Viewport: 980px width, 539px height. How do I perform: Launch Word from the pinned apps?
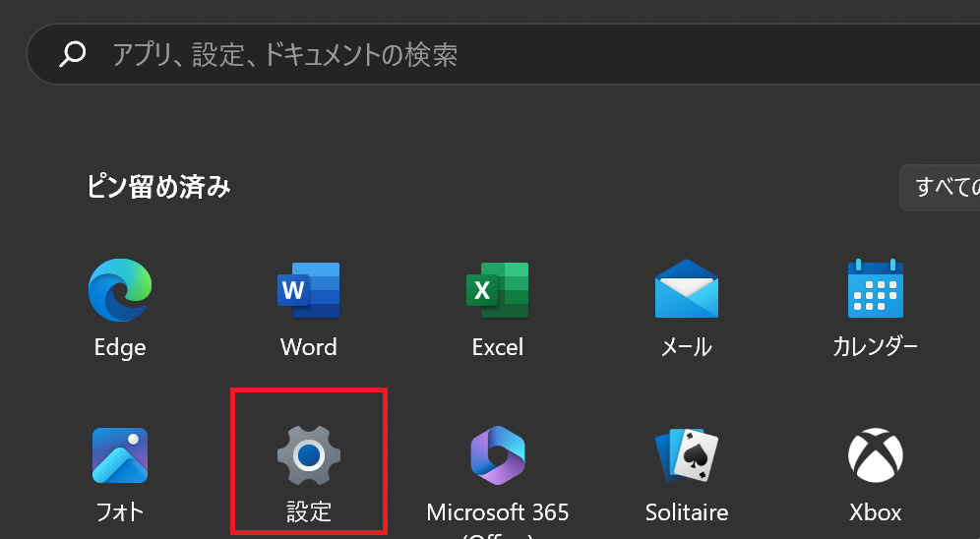point(308,289)
